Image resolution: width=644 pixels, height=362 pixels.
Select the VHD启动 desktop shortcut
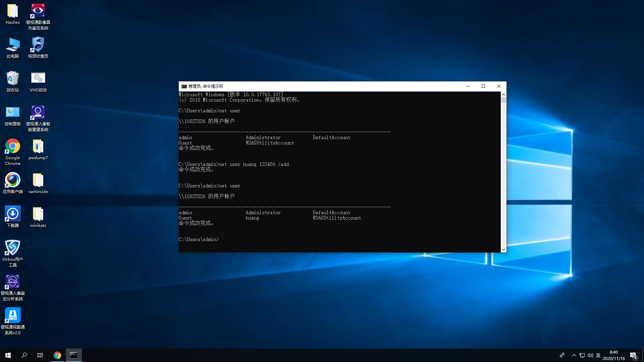[38, 78]
